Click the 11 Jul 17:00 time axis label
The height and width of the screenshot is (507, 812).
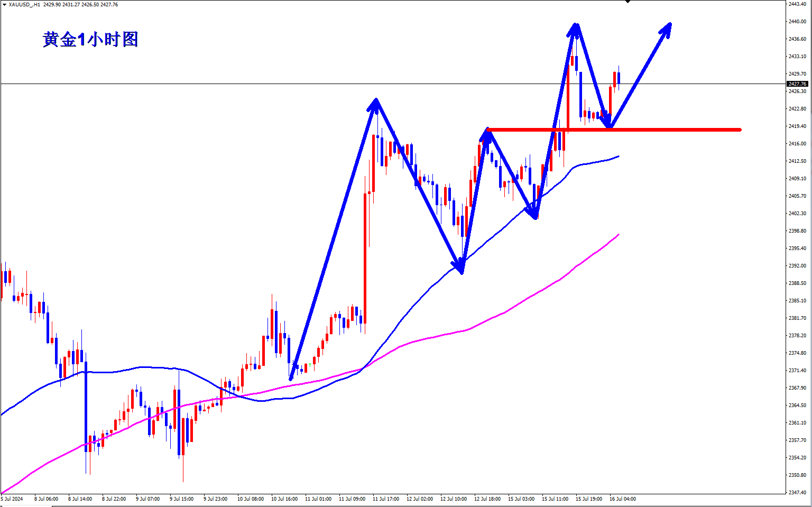point(386,499)
